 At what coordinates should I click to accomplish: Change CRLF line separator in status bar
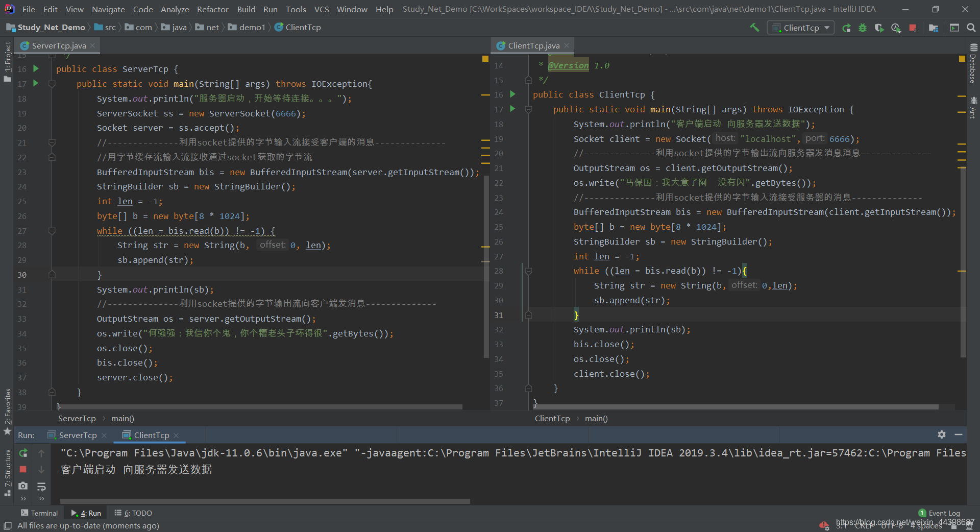point(864,526)
